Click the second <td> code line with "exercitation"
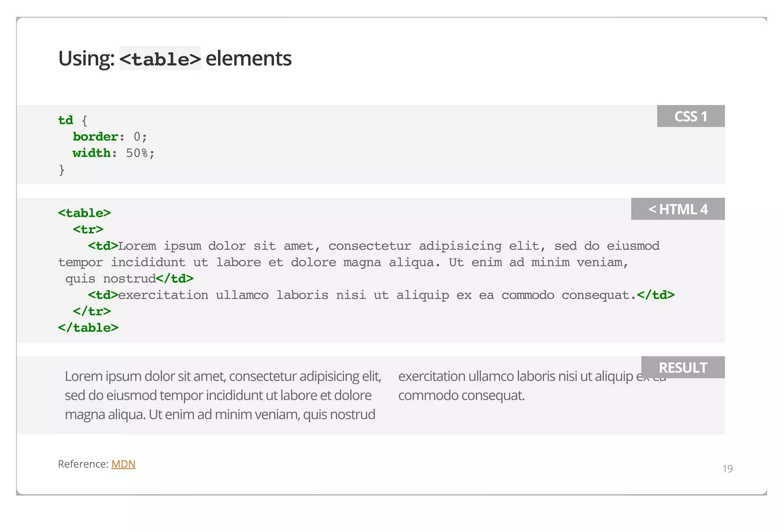Screen dimensions: 784x532 (x=381, y=295)
